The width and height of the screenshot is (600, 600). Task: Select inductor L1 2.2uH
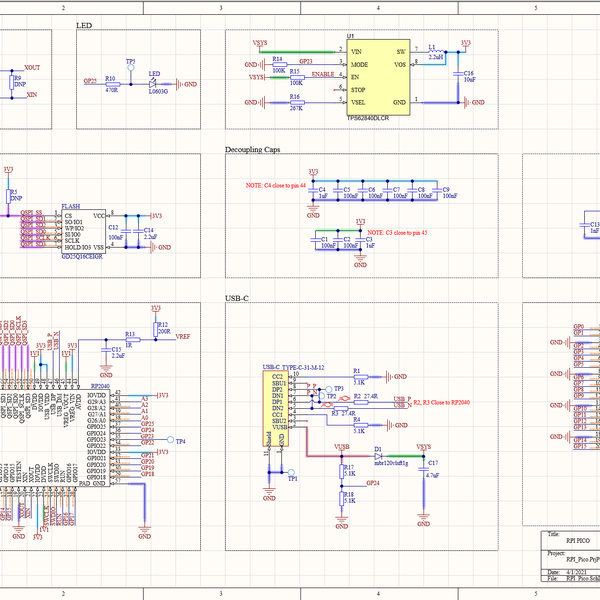[436, 51]
